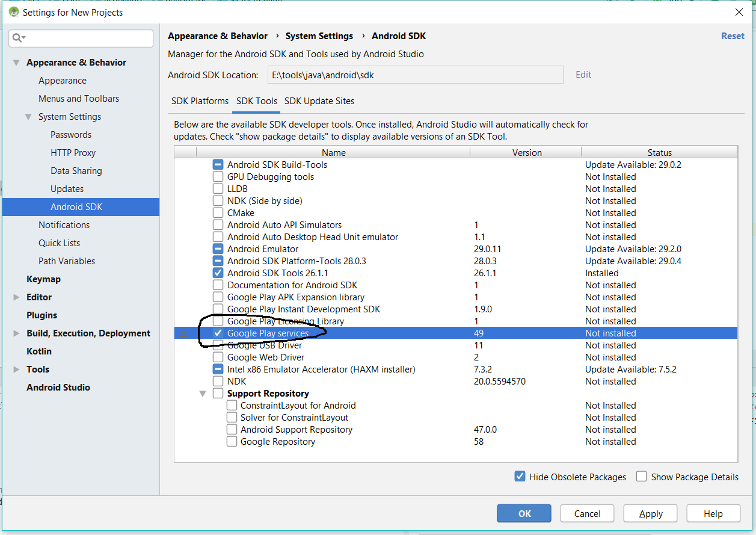Viewport: 756px width, 535px height.
Task: Click the Android Studio title bar icon
Action: 13,12
